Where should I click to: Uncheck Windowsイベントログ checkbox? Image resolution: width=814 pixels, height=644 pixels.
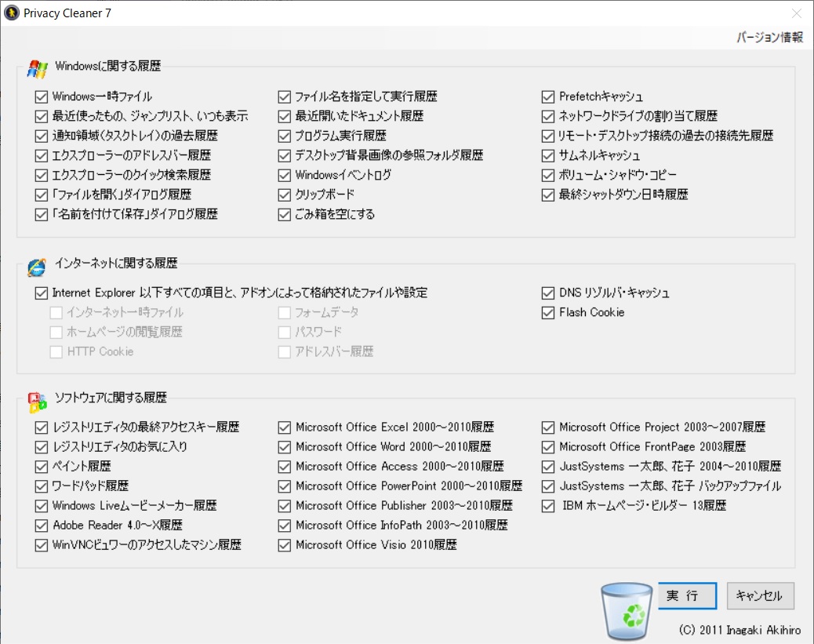coord(284,175)
